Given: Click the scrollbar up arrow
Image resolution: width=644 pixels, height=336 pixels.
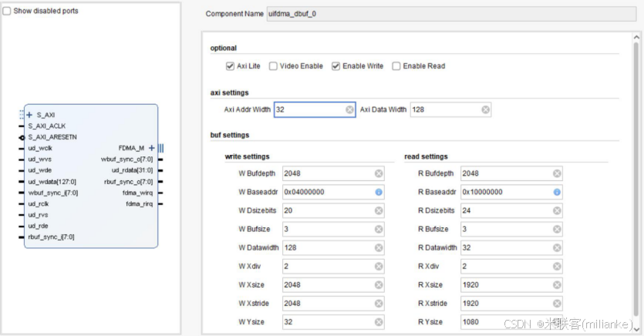Looking at the screenshot, I should click(x=636, y=37).
